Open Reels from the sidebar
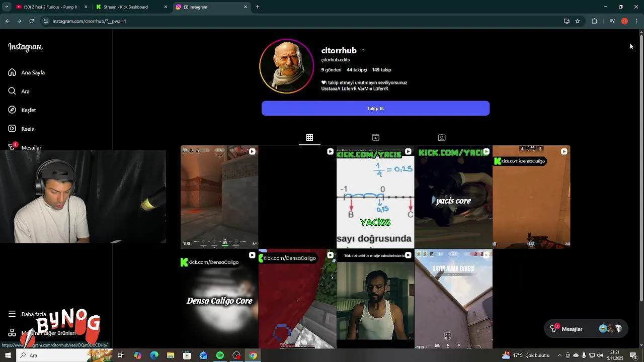 21,129
